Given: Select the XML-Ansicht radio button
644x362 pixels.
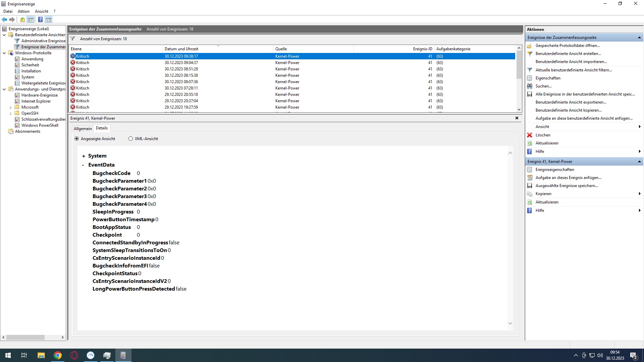Looking at the screenshot, I should [x=130, y=139].
